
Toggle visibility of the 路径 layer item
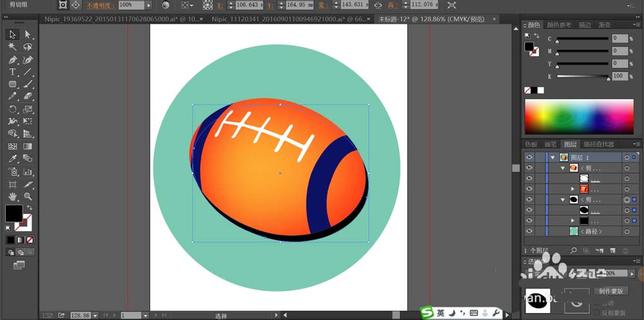(529, 231)
